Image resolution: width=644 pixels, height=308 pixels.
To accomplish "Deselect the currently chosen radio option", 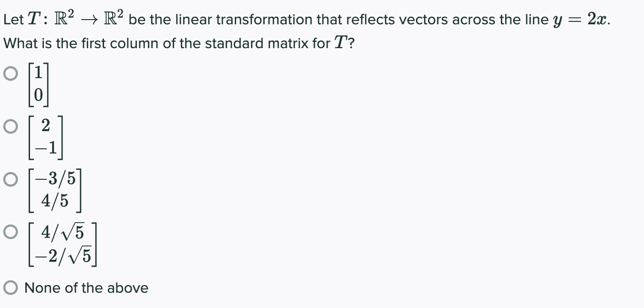I will click(x=10, y=75).
